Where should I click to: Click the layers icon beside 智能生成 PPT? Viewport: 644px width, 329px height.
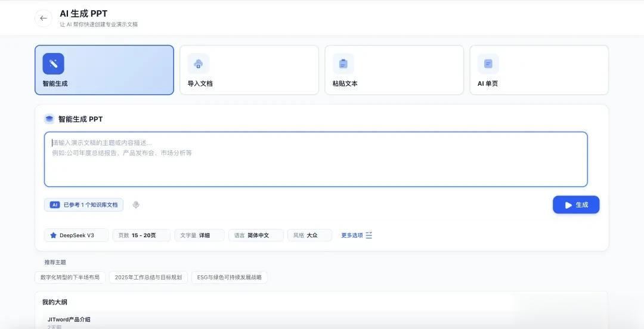[x=49, y=119]
